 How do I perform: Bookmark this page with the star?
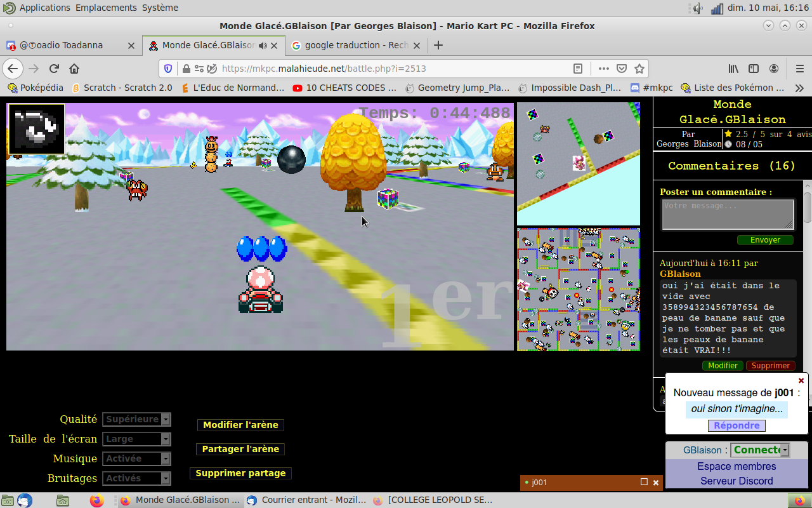pyautogui.click(x=639, y=69)
